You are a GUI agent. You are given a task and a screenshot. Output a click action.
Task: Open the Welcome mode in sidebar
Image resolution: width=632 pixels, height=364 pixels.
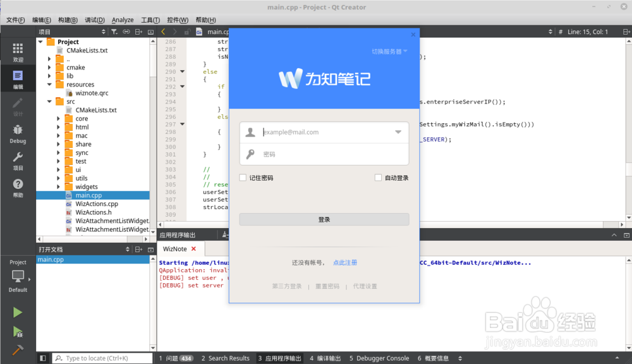18,52
